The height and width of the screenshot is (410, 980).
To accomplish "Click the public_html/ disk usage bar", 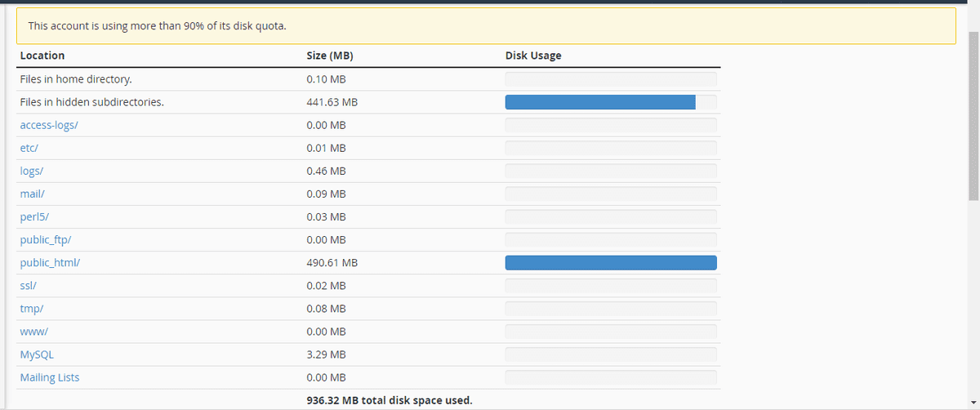I will coord(611,263).
